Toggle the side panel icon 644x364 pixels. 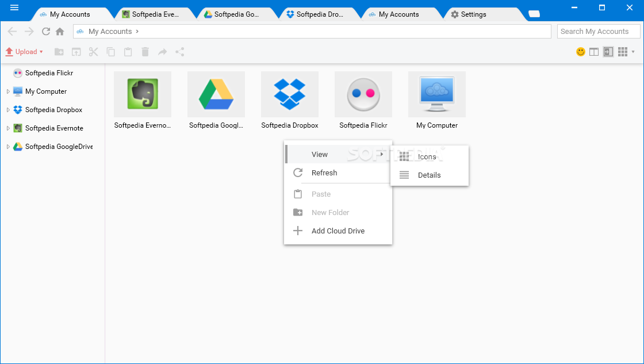pyautogui.click(x=608, y=52)
